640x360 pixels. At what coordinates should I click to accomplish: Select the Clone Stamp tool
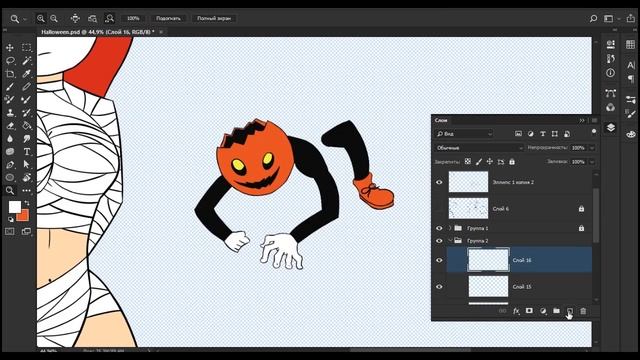[10, 113]
